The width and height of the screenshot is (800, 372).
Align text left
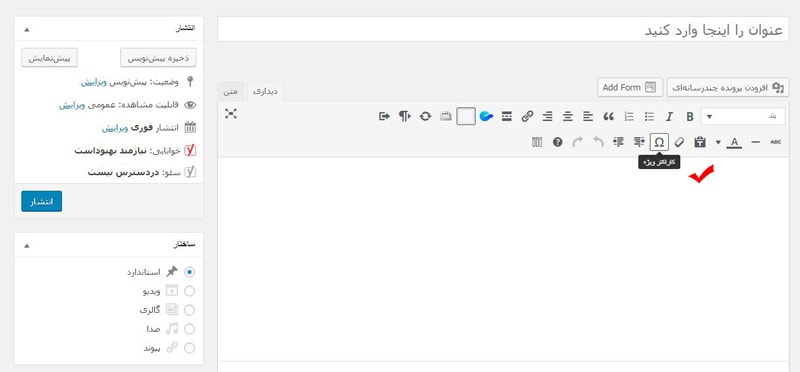click(x=588, y=117)
